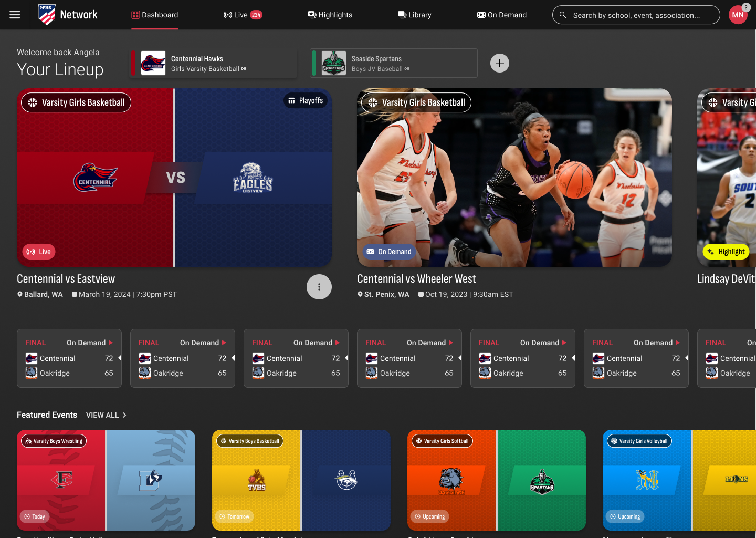Open the MN profile avatar
The image size is (756, 538).
point(738,15)
